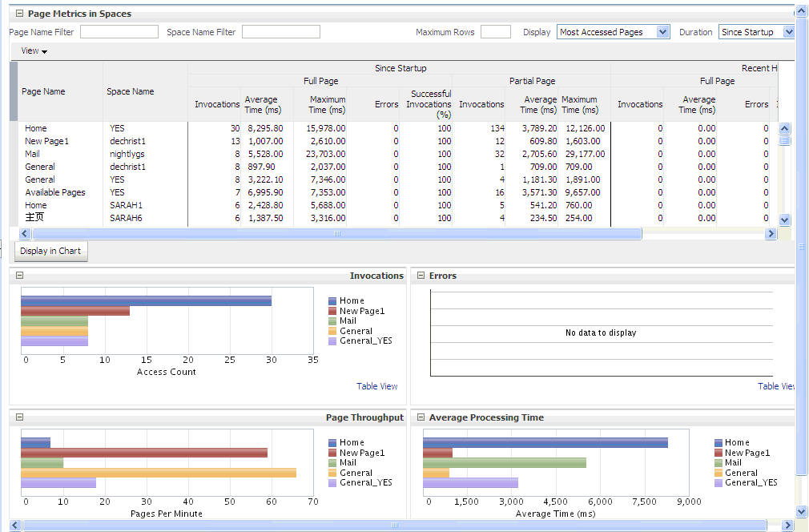Click the Maximum Rows input box
Image resolution: width=809 pixels, height=532 pixels.
[x=495, y=32]
